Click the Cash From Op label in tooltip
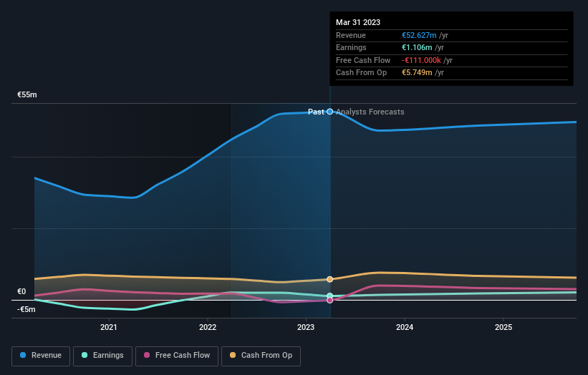 tap(361, 73)
